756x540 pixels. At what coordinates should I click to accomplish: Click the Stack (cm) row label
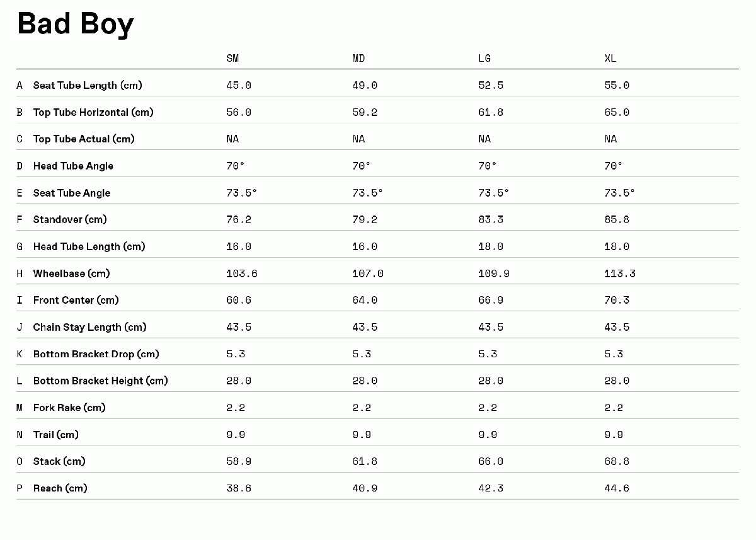click(59, 461)
